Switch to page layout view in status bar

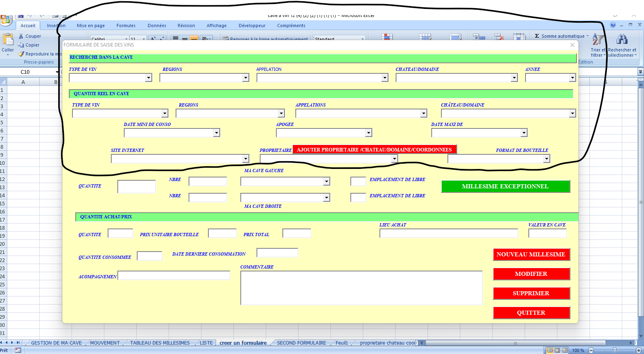point(557,350)
